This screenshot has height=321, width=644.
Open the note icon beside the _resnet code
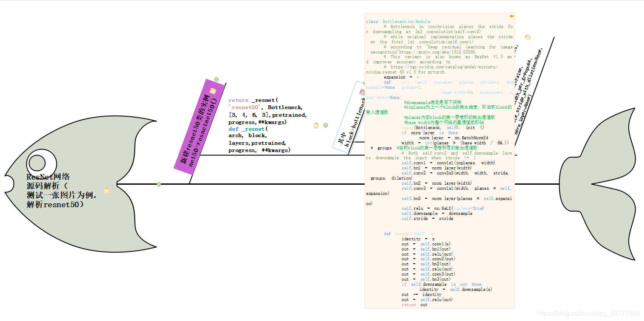click(316, 125)
